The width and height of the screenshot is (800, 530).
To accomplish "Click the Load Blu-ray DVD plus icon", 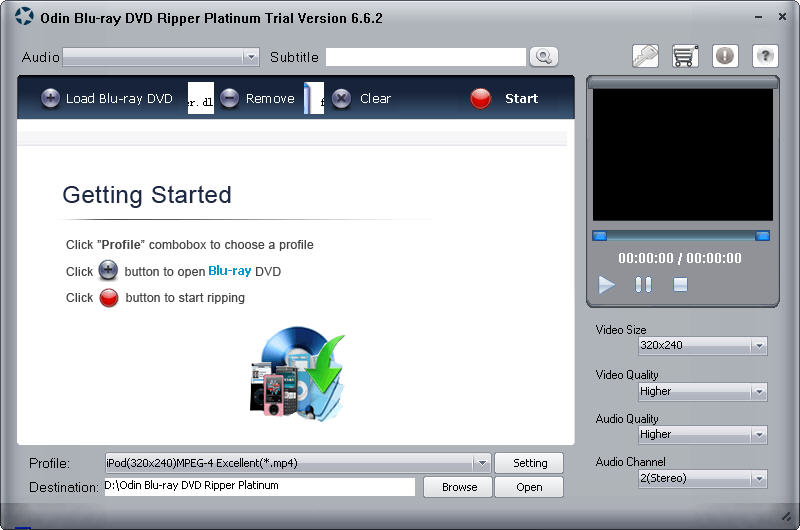I will click(50, 98).
